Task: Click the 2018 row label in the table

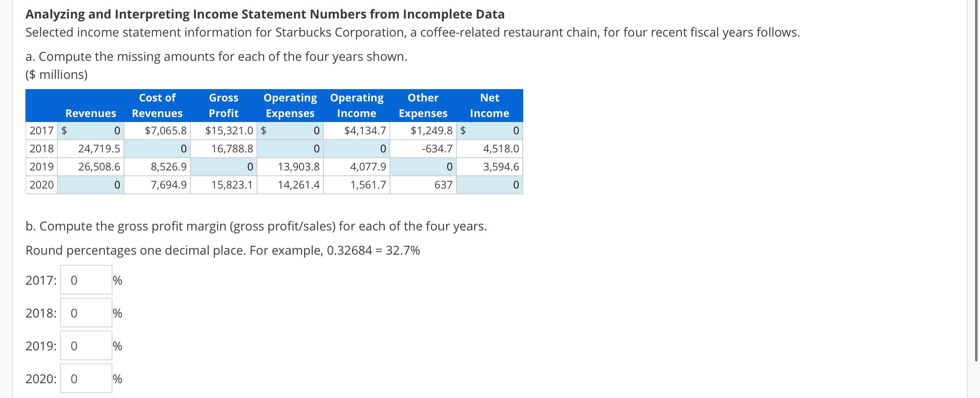Action: point(41,149)
